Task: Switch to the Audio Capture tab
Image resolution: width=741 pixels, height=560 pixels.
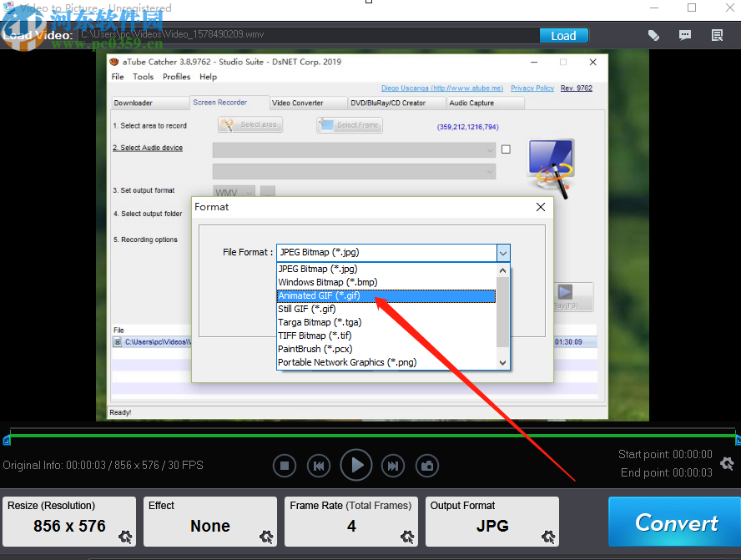Action: [485, 103]
